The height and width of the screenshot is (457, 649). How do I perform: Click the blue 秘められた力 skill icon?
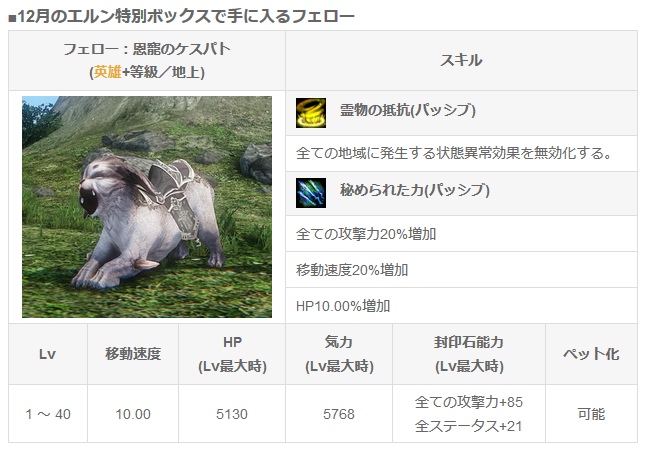(x=311, y=193)
